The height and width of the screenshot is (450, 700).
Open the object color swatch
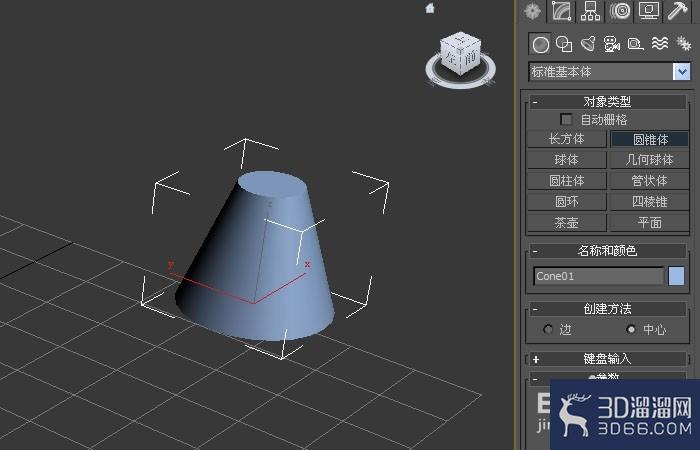tap(676, 276)
